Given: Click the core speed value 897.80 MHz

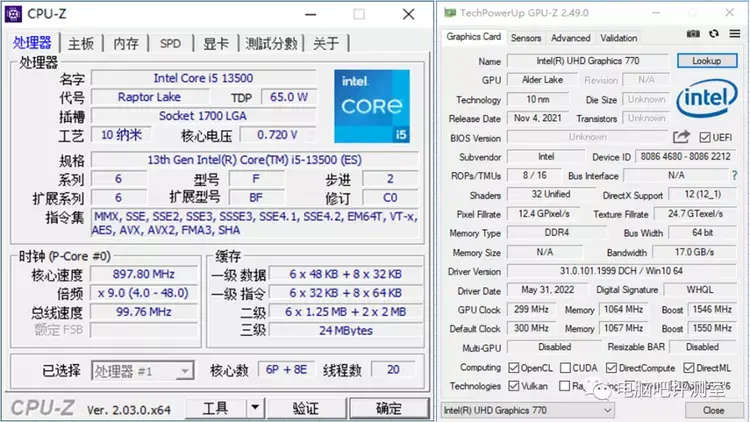Looking at the screenshot, I should [x=143, y=274].
